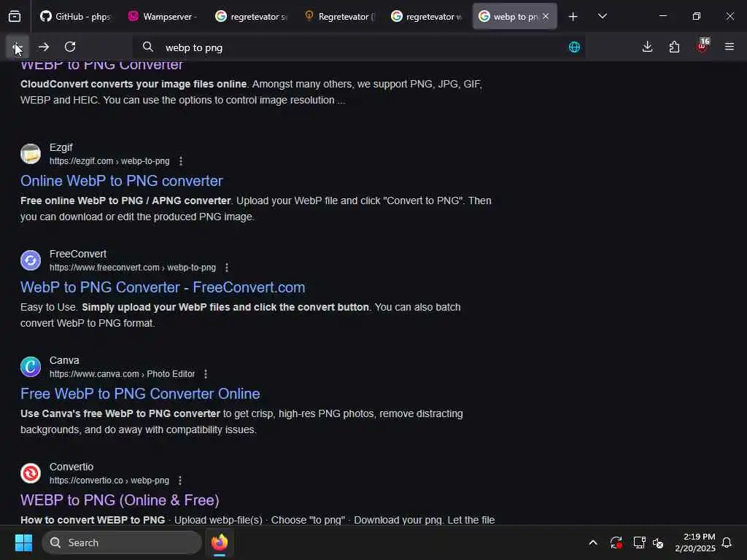Open the network display tray icon

[639, 542]
